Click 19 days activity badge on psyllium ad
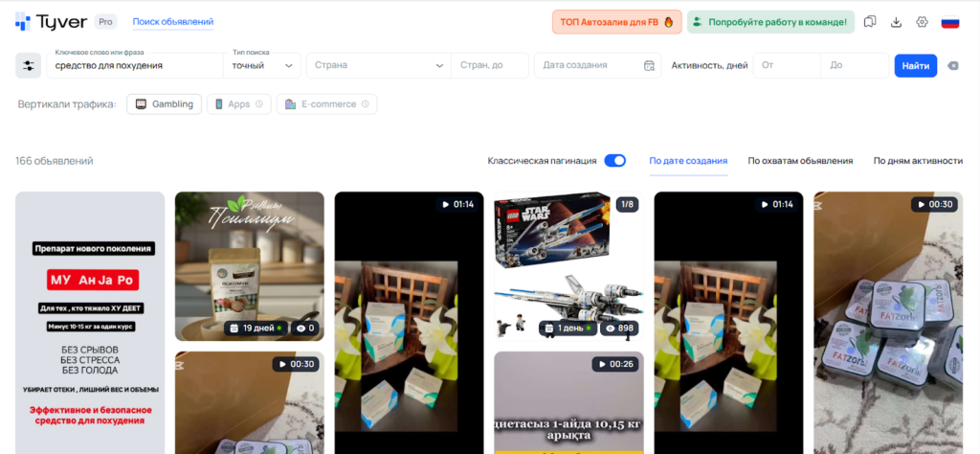This screenshot has width=980, height=454. click(x=256, y=328)
